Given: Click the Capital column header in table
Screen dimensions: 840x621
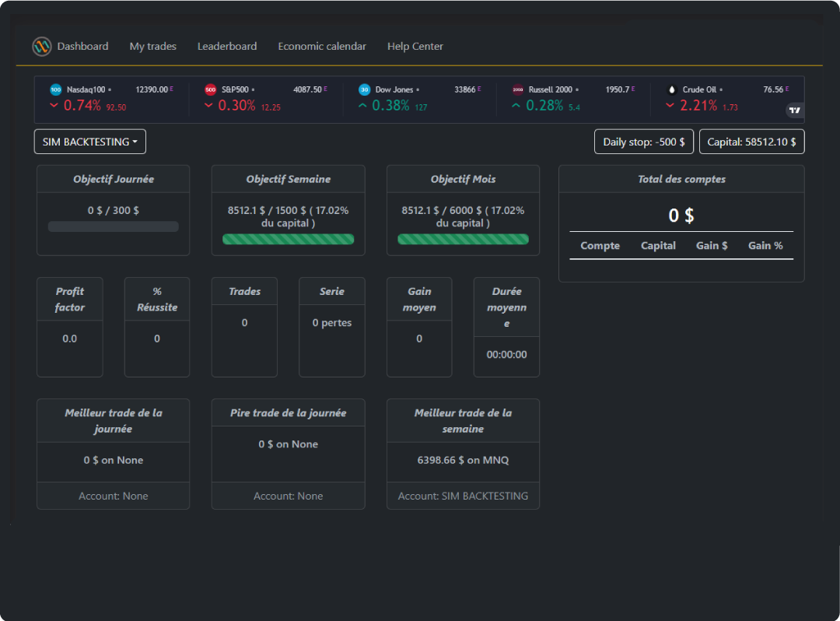Looking at the screenshot, I should click(658, 246).
